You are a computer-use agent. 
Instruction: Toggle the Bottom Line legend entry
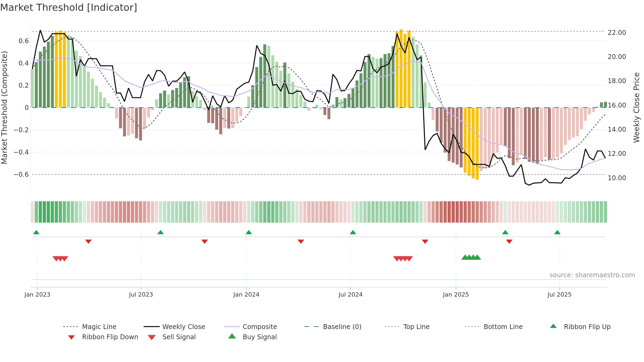[494, 327]
